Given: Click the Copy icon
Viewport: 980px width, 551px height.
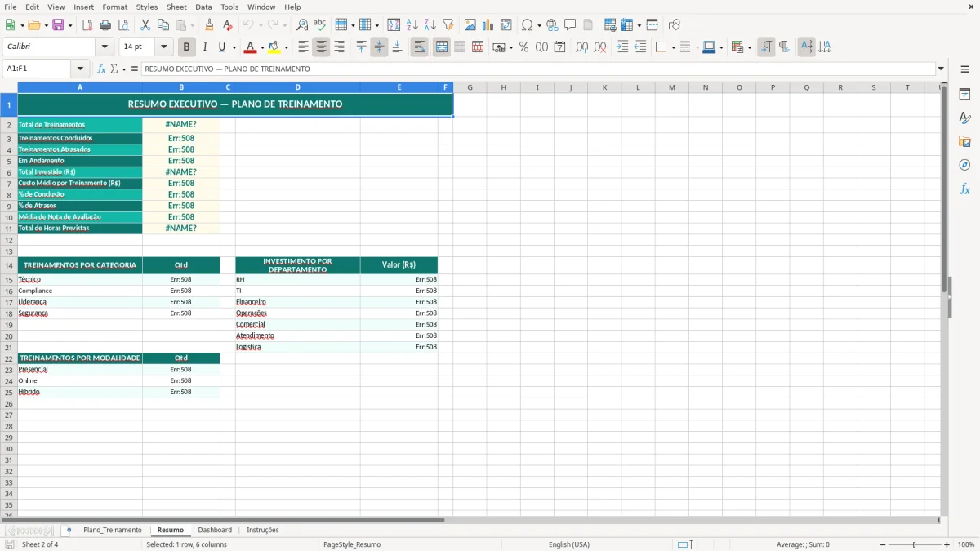Looking at the screenshot, I should tap(163, 25).
